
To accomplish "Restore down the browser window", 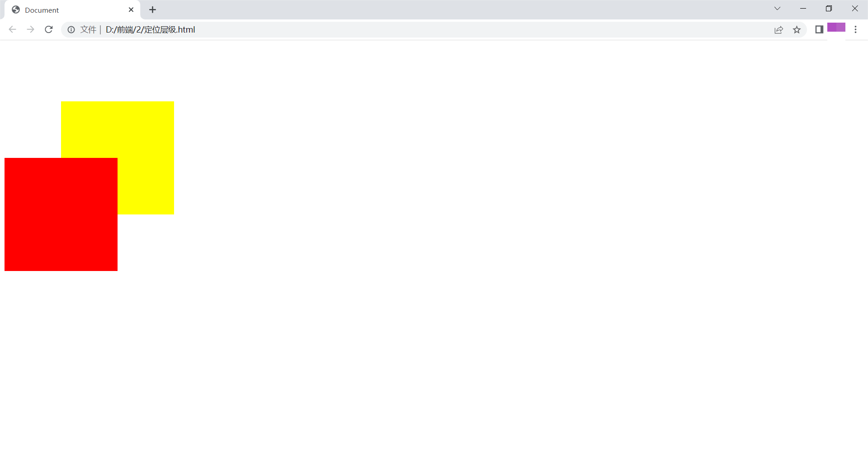I will coord(829,9).
